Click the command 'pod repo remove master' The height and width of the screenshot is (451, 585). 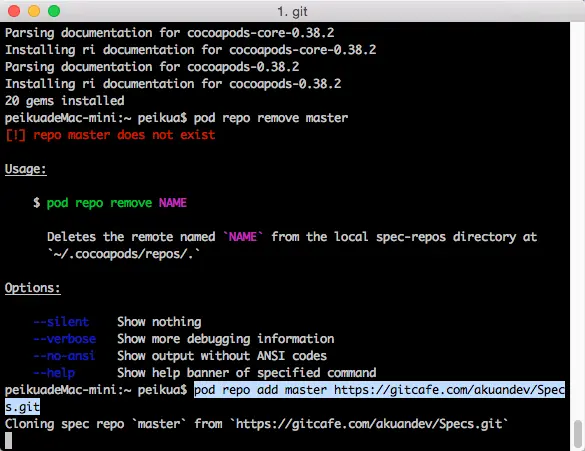pyautogui.click(x=271, y=118)
